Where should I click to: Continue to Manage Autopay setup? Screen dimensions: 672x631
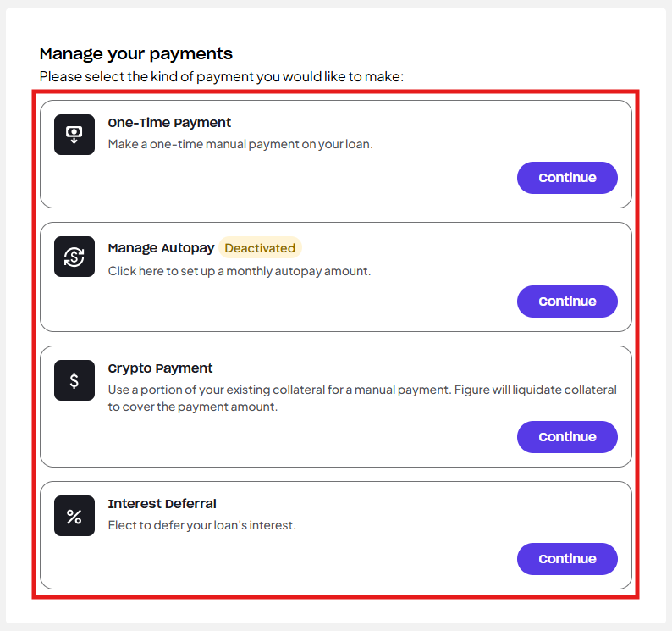pyautogui.click(x=567, y=302)
